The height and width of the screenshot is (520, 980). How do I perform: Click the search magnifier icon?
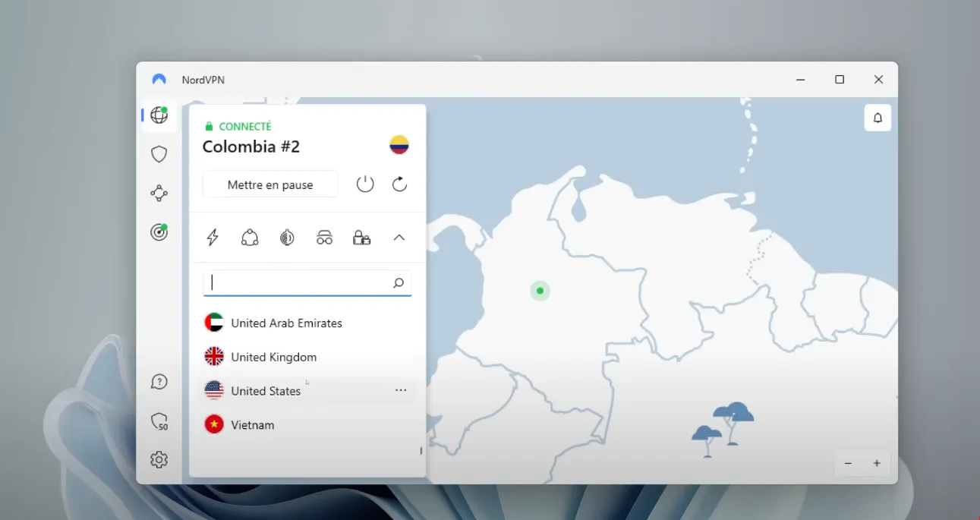(399, 283)
